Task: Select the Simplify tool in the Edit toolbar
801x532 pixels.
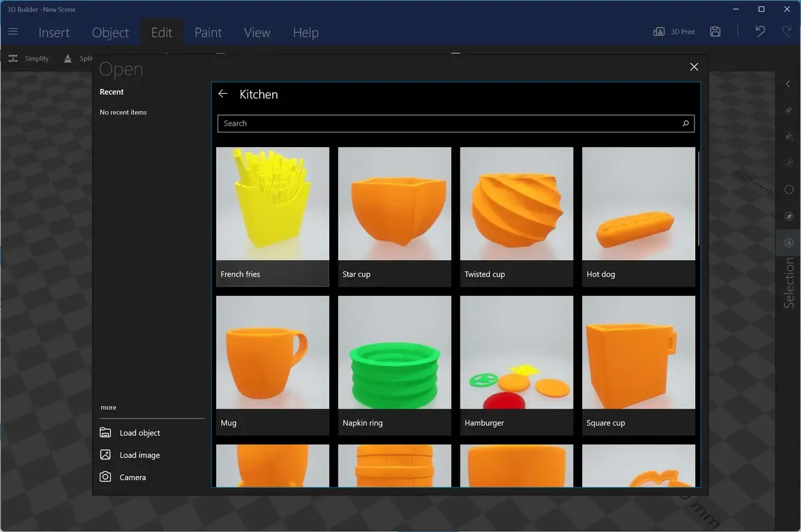Action: pyautogui.click(x=28, y=59)
